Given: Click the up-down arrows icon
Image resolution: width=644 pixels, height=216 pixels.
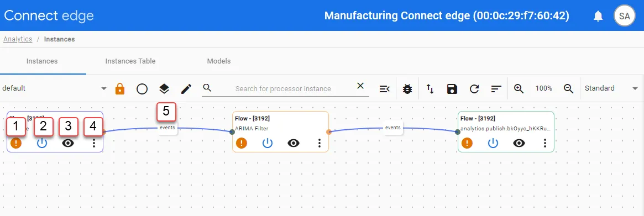Looking at the screenshot, I should [430, 89].
